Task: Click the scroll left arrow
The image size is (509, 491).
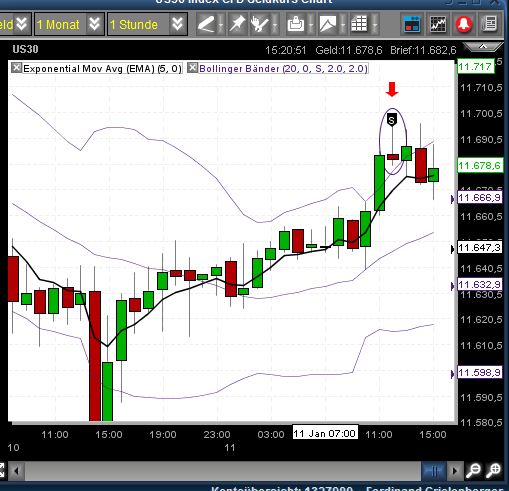Action: coord(16,471)
